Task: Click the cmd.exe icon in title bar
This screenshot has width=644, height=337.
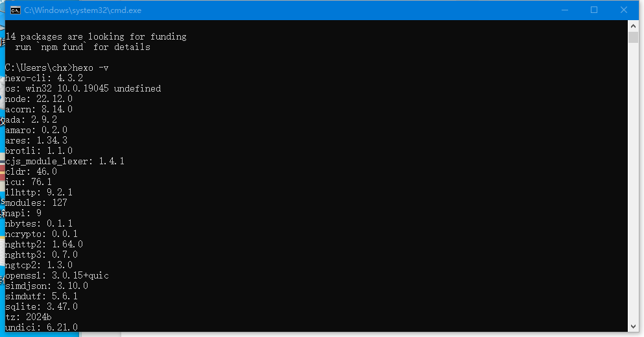Action: click(15, 10)
